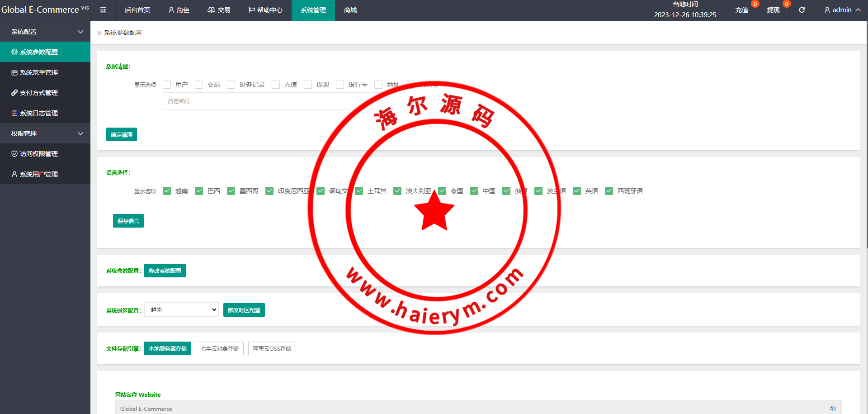Click the user icon for 系统用户管理
The height and width of the screenshot is (414, 868).
point(14,174)
